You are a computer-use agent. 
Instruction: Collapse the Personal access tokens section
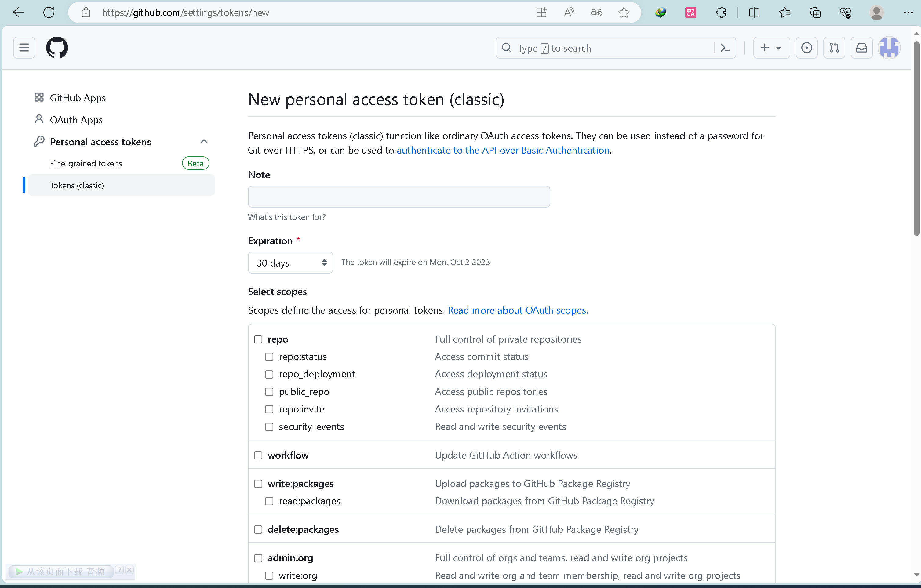[204, 142]
